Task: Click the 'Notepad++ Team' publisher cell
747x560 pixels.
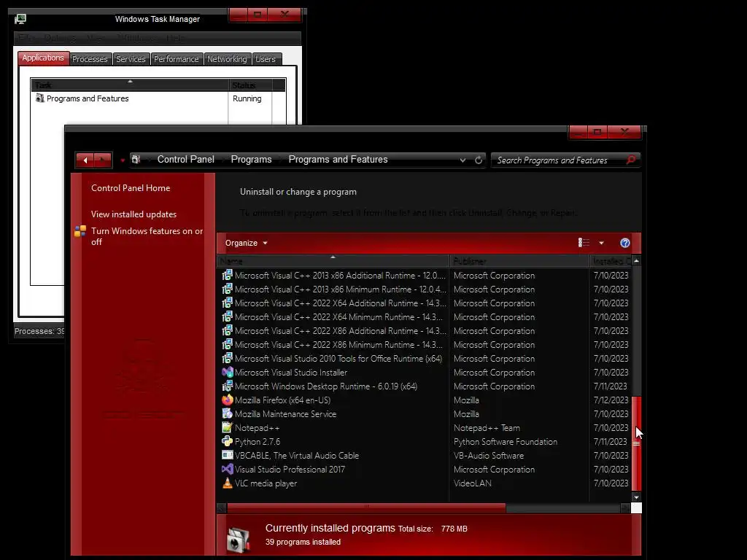Action: (487, 427)
